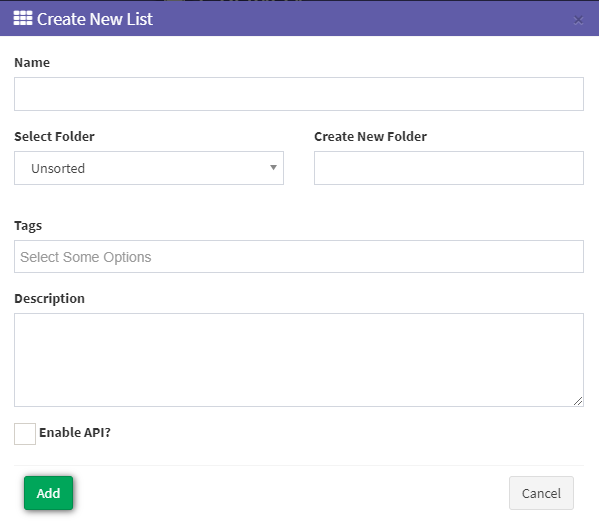The height and width of the screenshot is (532, 599).
Task: Click the 'Create New List' title text
Action: pos(95,19)
